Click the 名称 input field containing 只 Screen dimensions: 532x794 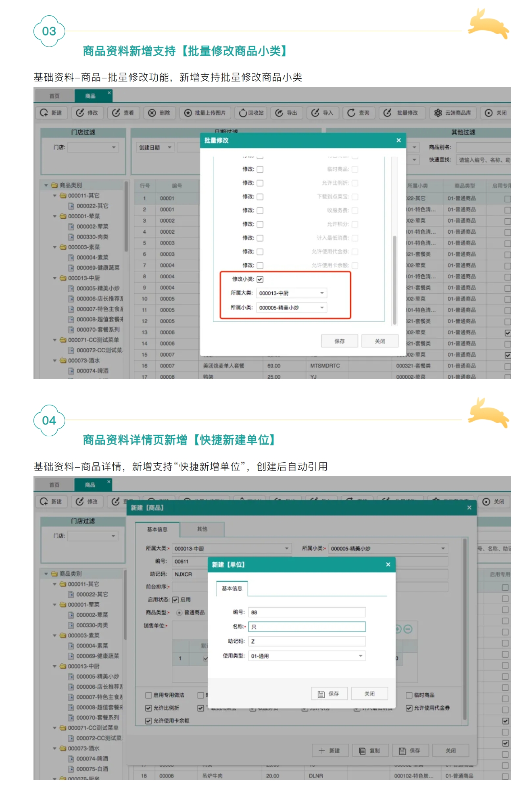(307, 627)
